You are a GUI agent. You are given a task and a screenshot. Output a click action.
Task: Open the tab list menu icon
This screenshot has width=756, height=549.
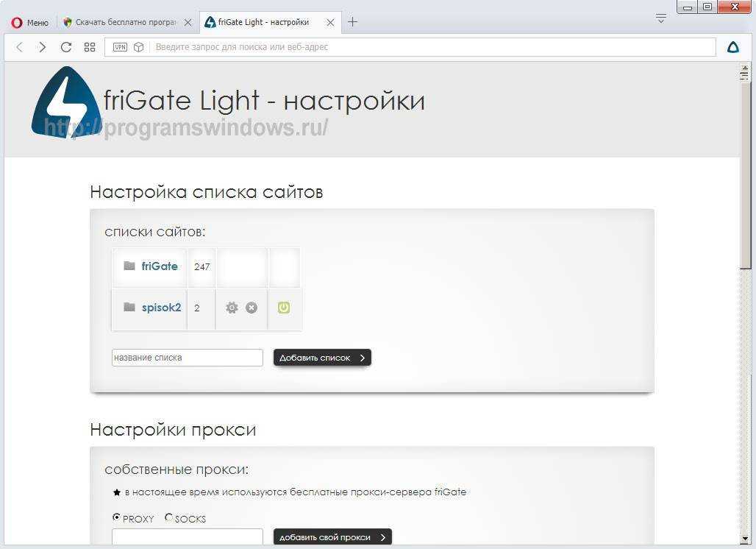point(661,18)
